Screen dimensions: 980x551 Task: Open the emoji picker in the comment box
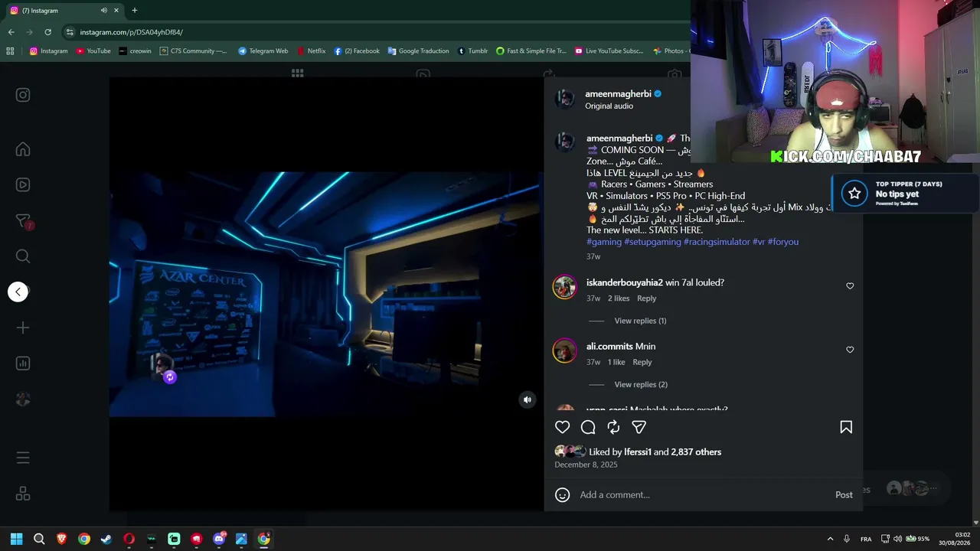pyautogui.click(x=563, y=495)
